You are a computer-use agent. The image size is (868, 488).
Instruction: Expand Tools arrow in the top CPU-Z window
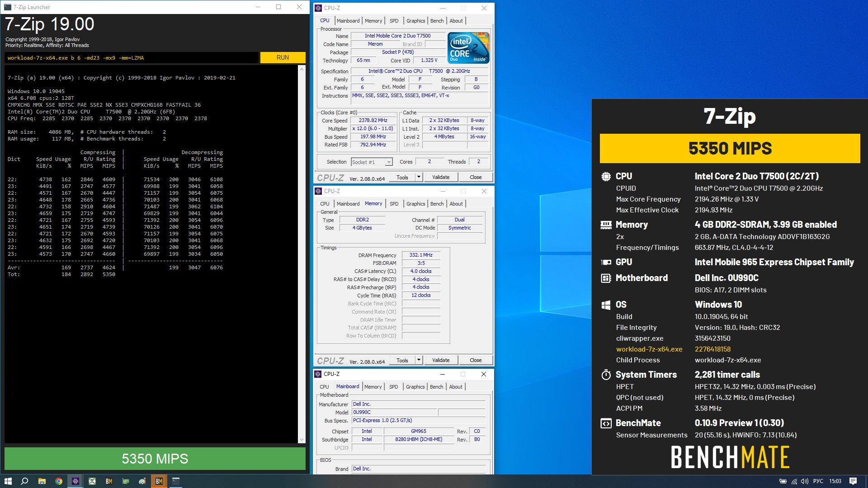(419, 177)
